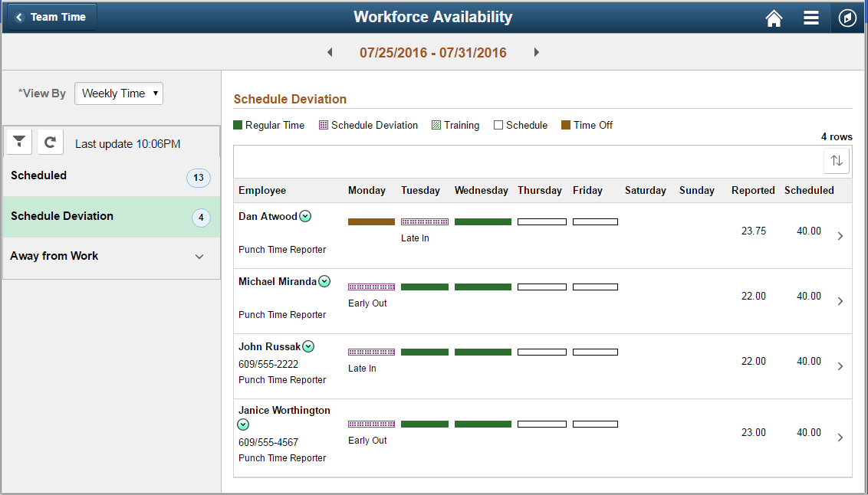
Task: Open the grid sort icon
Action: coord(836,160)
